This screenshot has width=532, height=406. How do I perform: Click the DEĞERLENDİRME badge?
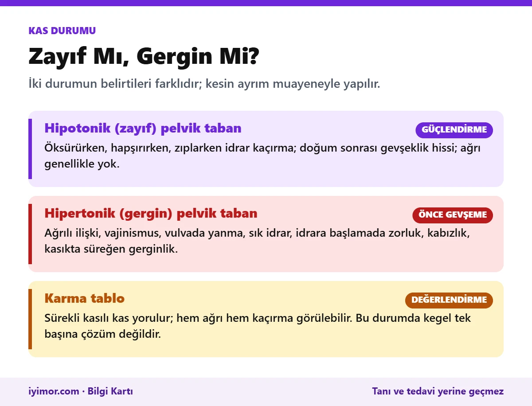click(449, 300)
